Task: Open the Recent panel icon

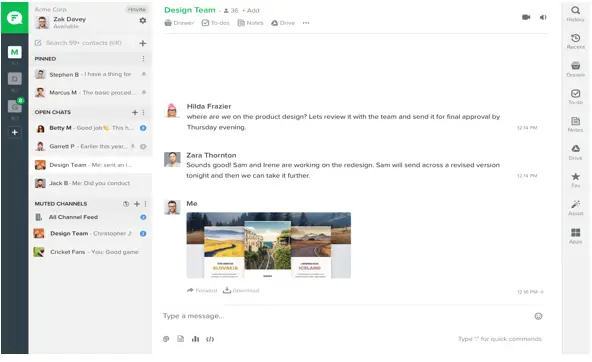Action: 575,42
